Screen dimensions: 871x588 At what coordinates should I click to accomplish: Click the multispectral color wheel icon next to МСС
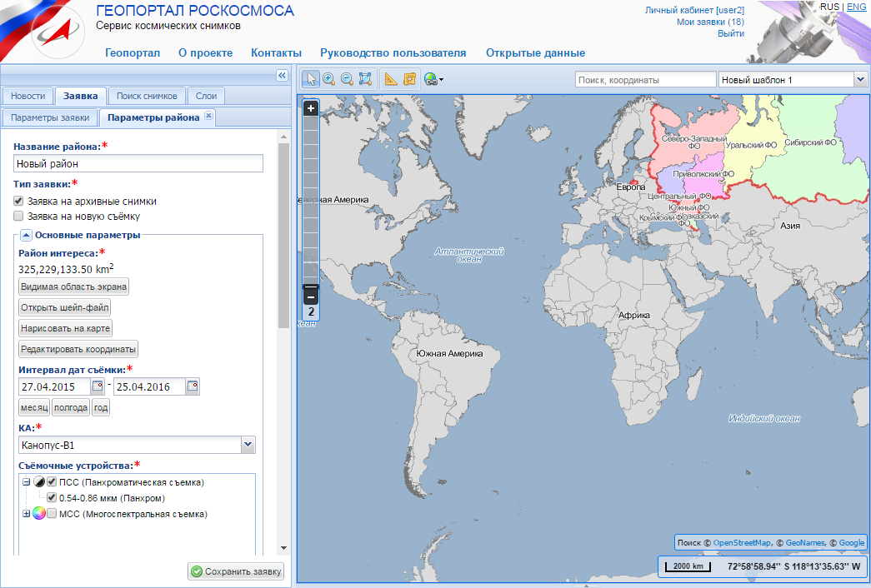coord(39,513)
